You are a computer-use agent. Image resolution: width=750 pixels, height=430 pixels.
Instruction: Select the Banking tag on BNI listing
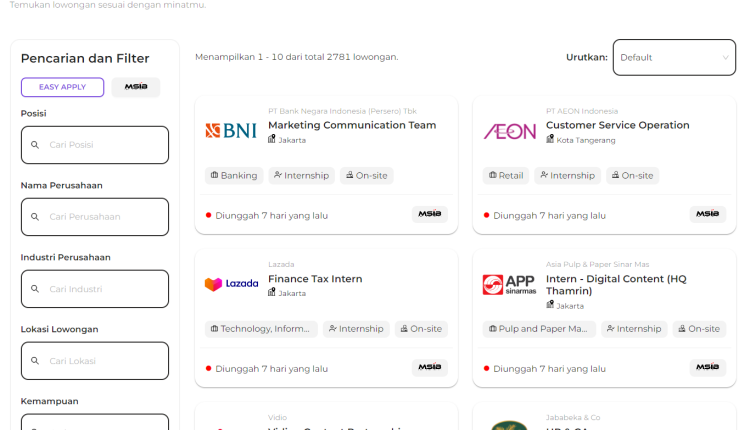tap(233, 175)
